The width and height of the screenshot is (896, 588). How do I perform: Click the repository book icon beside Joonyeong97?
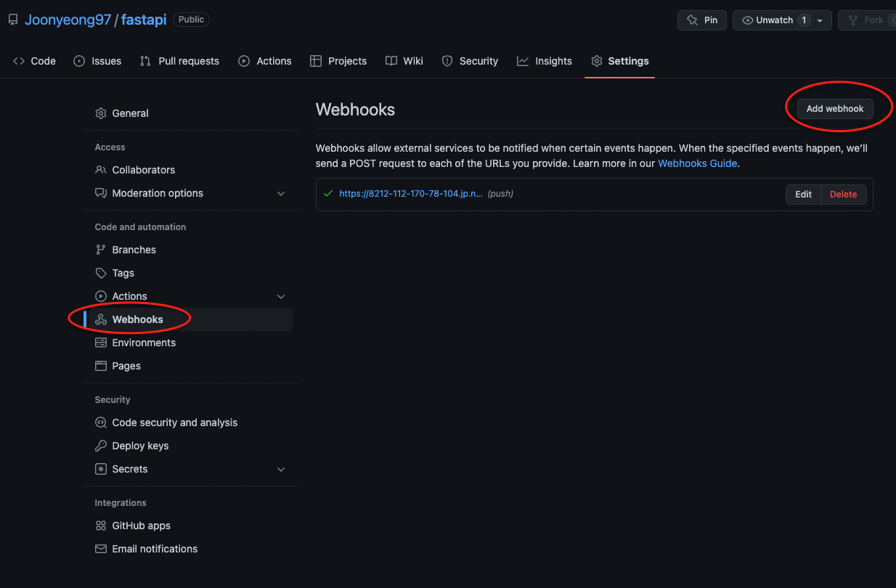[13, 20]
